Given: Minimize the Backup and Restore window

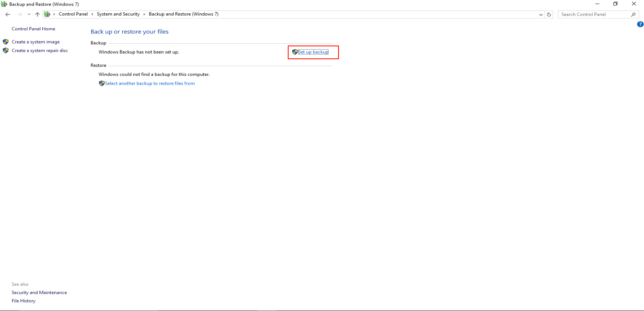Looking at the screenshot, I should [x=597, y=4].
